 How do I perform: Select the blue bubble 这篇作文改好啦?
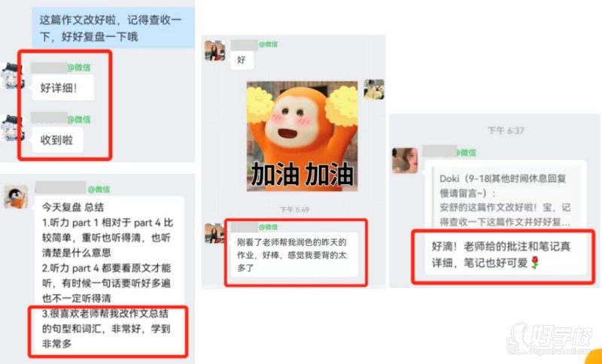coord(114,28)
